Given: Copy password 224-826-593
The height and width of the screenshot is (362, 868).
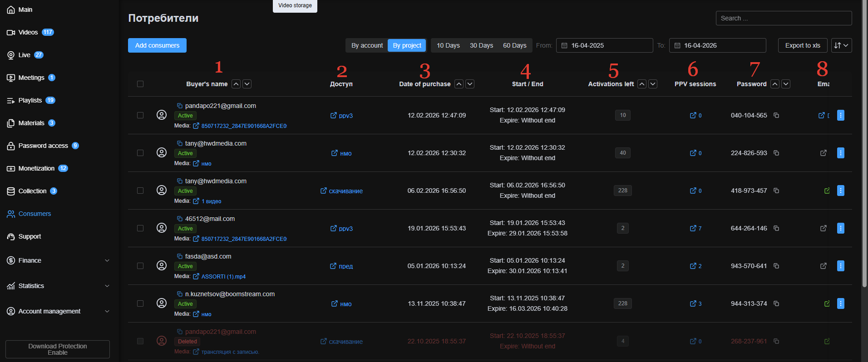Looking at the screenshot, I should click(776, 153).
